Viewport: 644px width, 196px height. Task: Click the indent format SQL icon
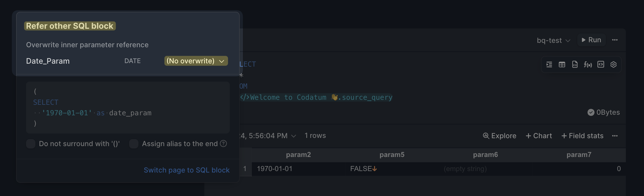click(549, 65)
